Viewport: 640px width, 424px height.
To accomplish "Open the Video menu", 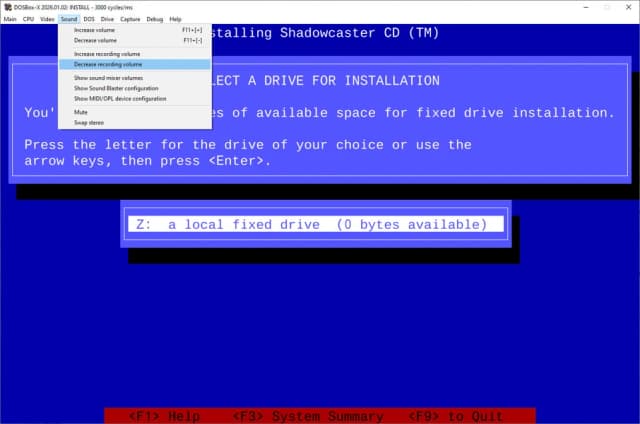I will pyautogui.click(x=47, y=19).
